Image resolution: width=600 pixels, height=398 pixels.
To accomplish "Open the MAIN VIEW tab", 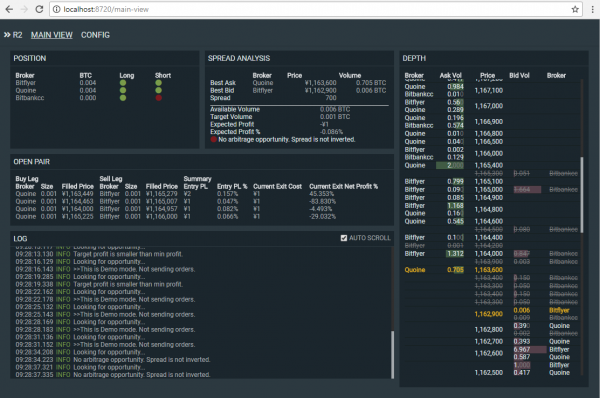I will coord(52,35).
